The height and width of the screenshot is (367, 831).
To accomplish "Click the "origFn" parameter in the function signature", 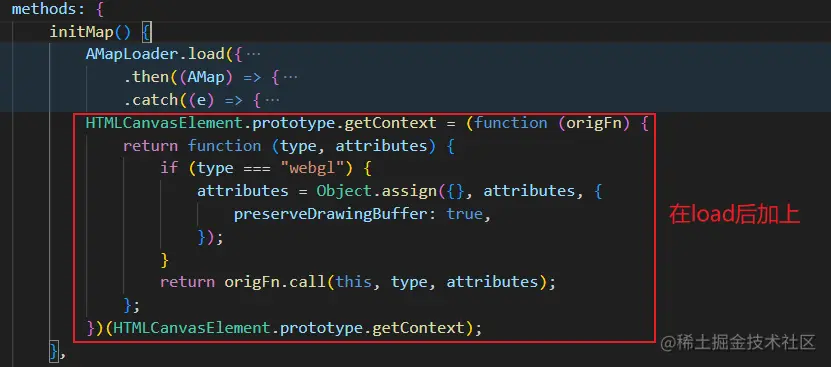I will click(594, 123).
